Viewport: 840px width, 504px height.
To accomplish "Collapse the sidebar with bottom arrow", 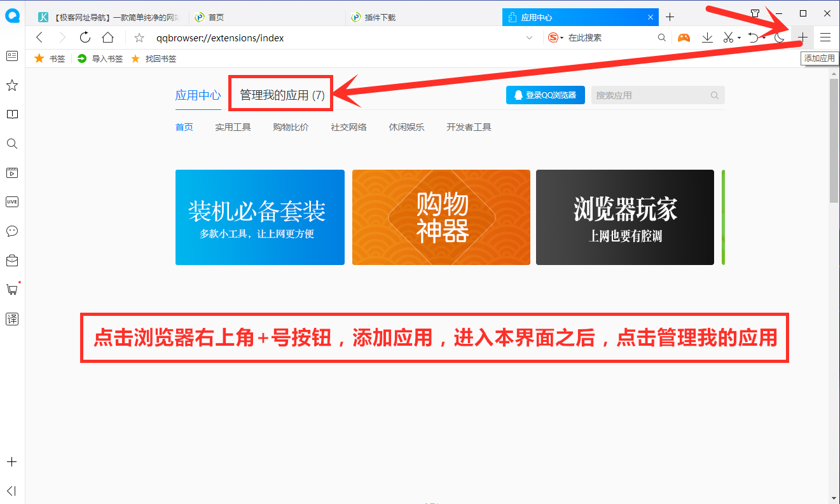I will click(x=11, y=491).
